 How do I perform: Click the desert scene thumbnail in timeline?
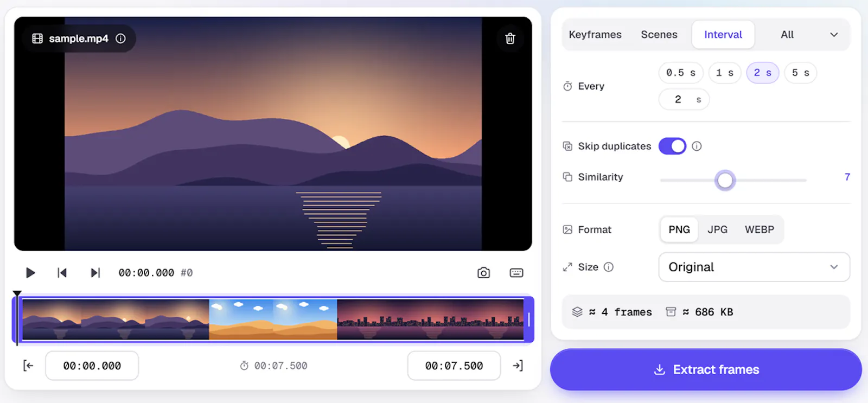click(x=273, y=319)
